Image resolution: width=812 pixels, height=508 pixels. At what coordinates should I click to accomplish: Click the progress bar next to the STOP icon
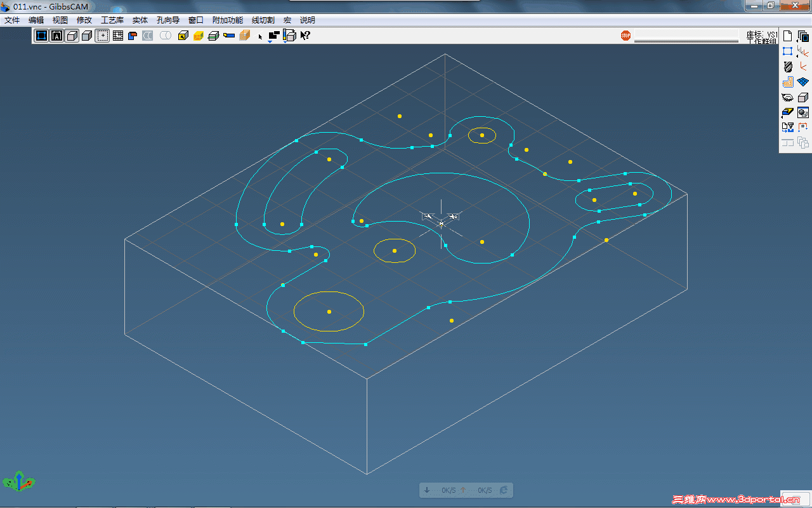(x=685, y=36)
